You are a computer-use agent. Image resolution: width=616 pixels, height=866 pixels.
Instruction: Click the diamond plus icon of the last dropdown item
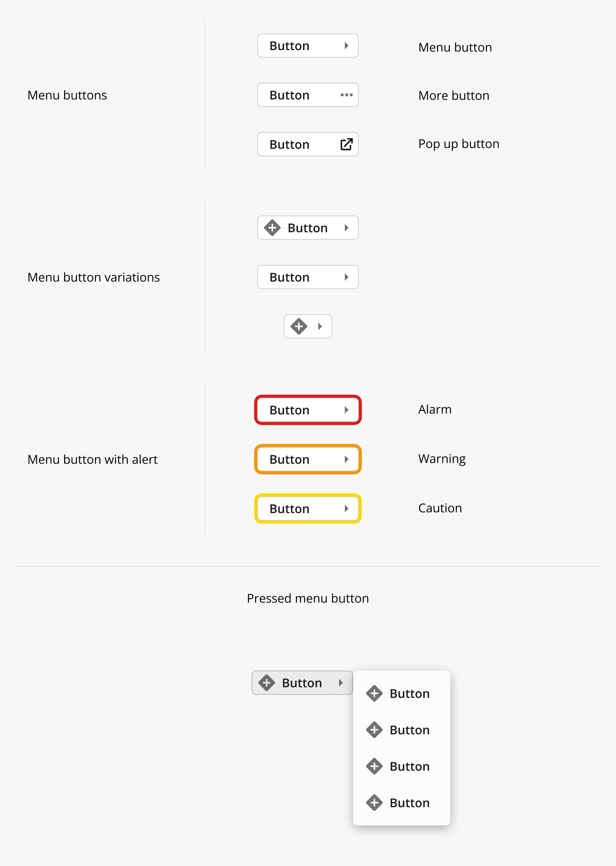(x=374, y=803)
